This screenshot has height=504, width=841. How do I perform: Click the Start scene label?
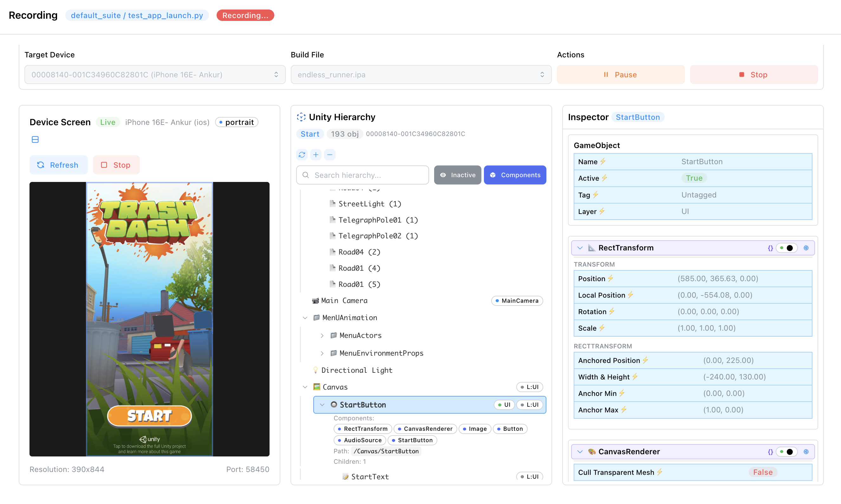(x=310, y=134)
